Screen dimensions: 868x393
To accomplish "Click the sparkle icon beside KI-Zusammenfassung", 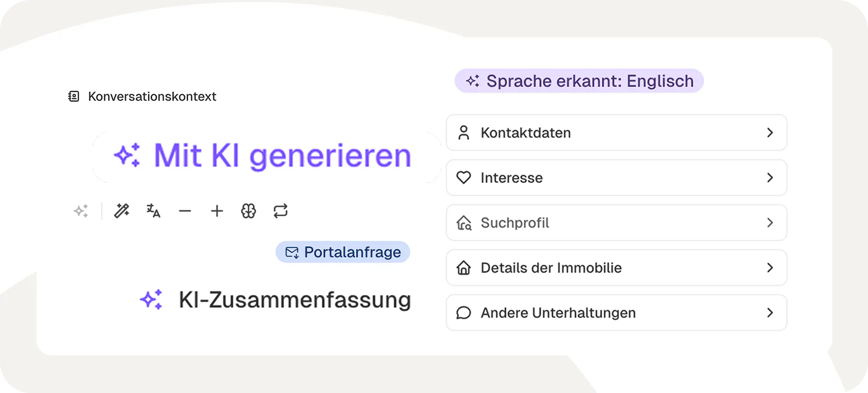I will [x=151, y=299].
